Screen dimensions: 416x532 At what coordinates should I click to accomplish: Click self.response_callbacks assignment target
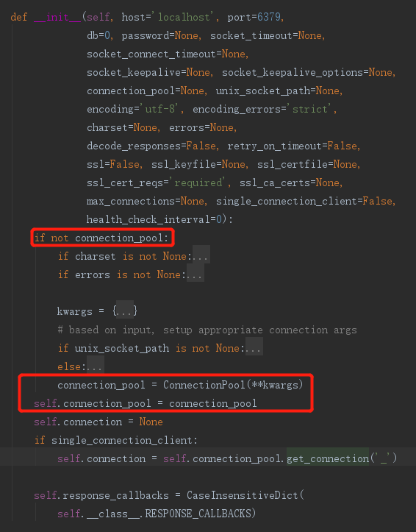[101, 495]
